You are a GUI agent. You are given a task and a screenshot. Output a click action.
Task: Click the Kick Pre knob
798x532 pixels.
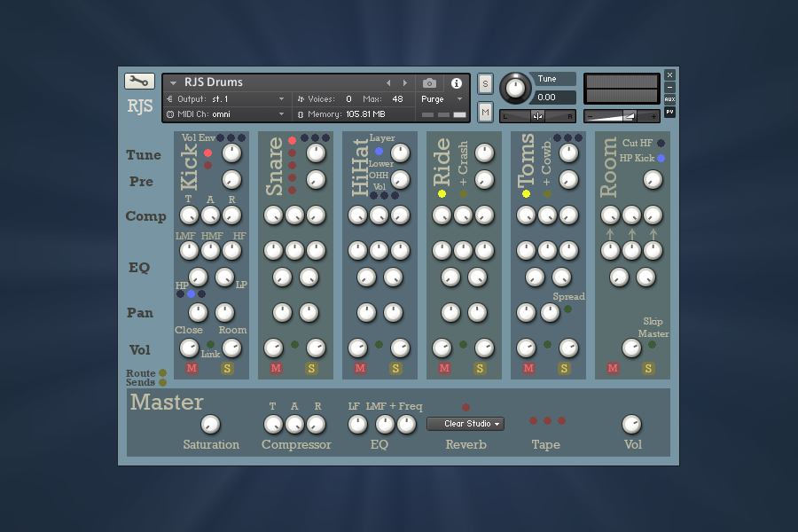point(231,180)
